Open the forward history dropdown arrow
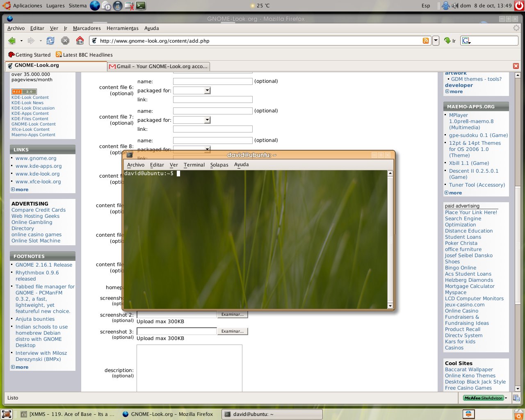The height and width of the screenshot is (420, 525). [40, 41]
